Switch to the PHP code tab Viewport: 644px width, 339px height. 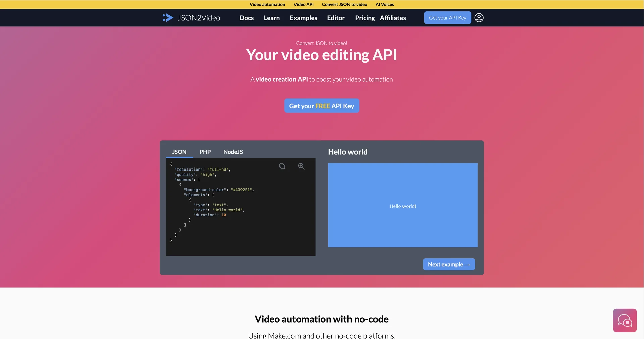tap(205, 152)
